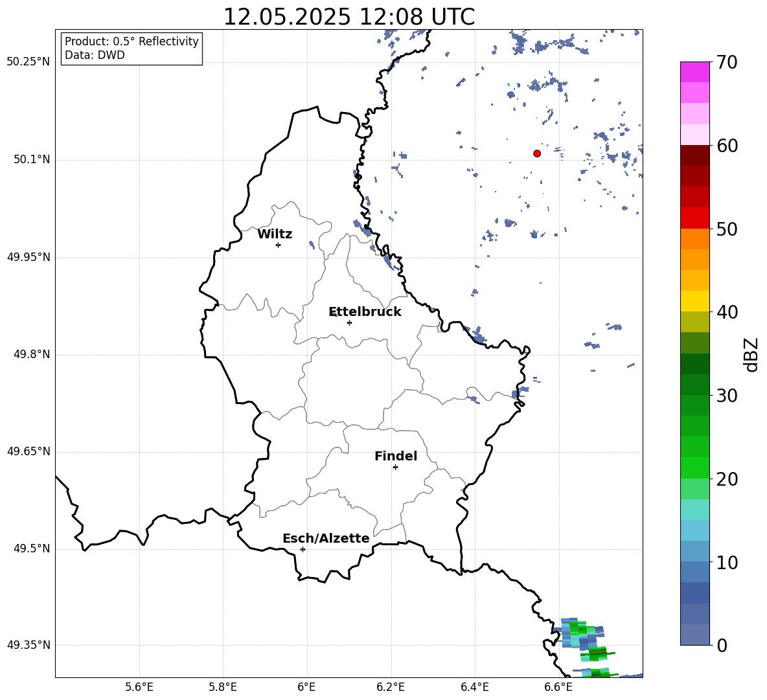
Task: Click the 6.6°E longitude label
Action: (558, 687)
